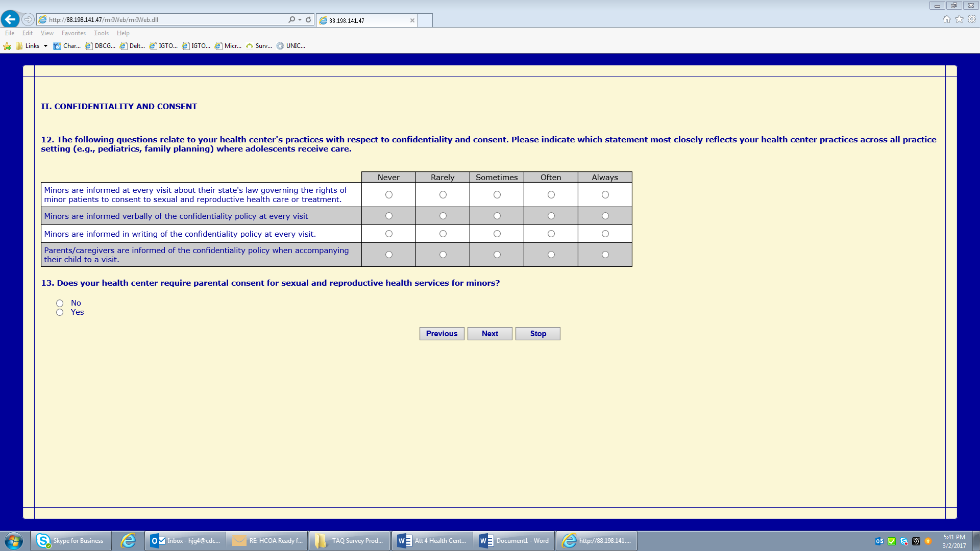980x551 pixels.
Task: Click the browser Back arrow button
Action: pos(10,19)
